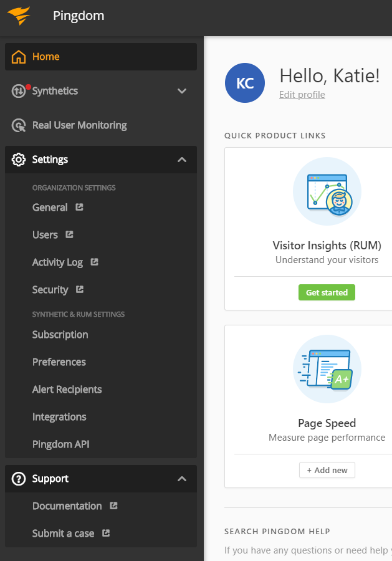392x561 pixels.
Task: Go to Home in sidebar
Action: (x=101, y=57)
